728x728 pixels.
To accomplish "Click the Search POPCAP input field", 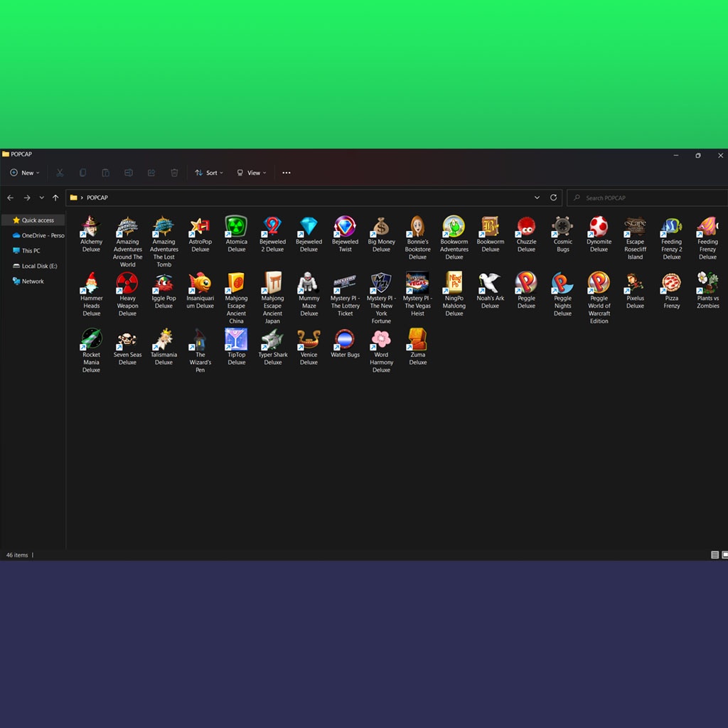I will [x=647, y=198].
